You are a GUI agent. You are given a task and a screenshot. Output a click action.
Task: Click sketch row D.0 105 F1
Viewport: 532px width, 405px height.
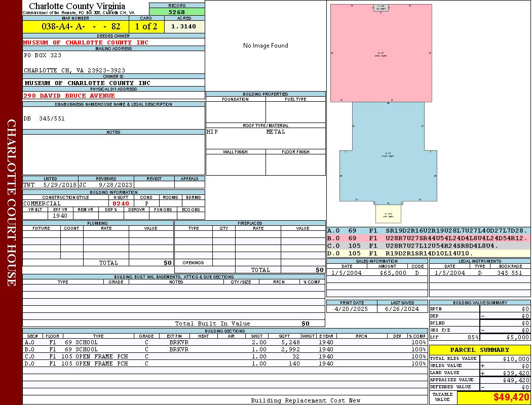428,253
